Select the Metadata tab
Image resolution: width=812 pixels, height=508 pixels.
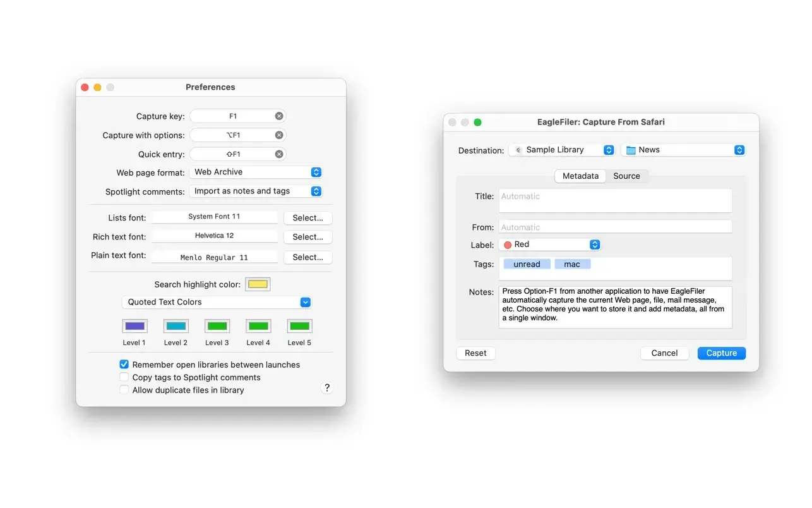pos(580,176)
